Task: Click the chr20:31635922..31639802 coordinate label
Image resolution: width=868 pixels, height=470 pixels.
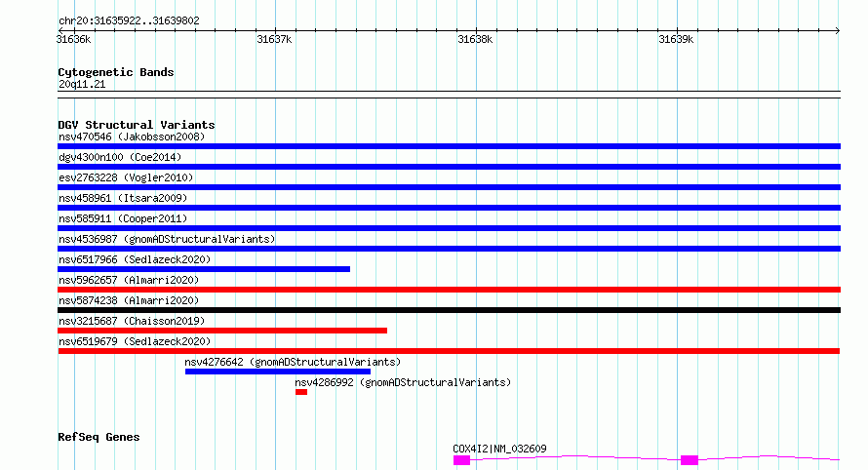Action: 129,21
